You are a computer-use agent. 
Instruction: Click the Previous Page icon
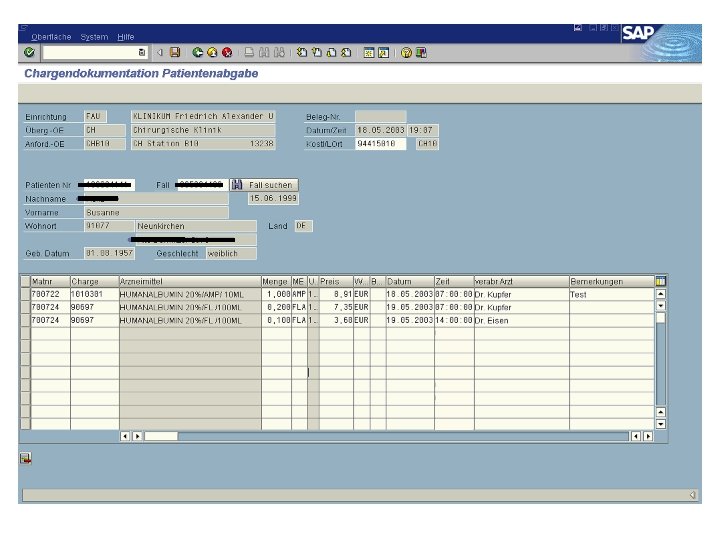[x=316, y=52]
